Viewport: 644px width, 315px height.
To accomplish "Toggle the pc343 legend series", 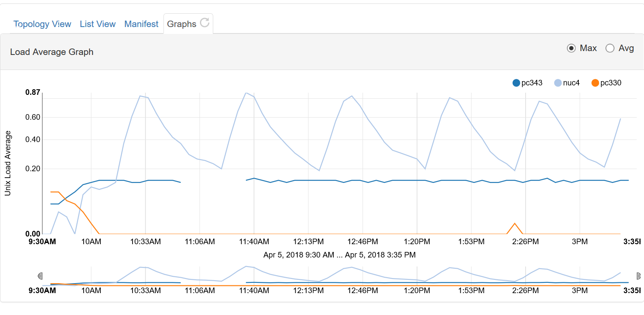I will [x=527, y=83].
